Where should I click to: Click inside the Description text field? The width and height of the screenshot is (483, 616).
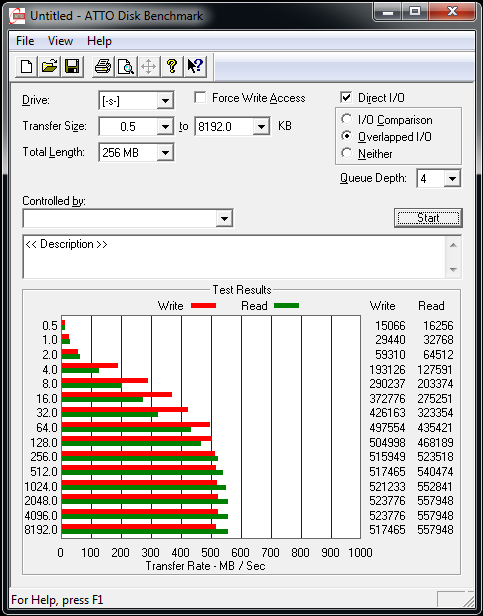click(x=235, y=257)
